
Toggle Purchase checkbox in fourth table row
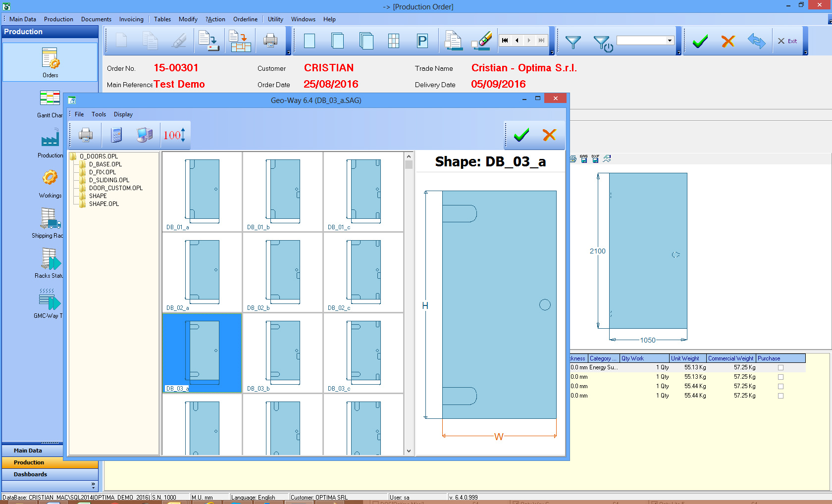click(780, 396)
